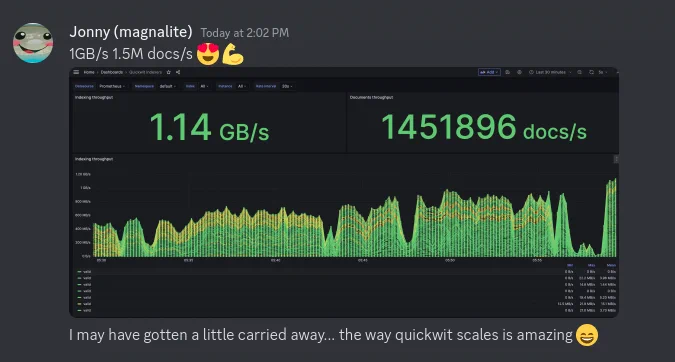Open dashboard settings gear icon
The image size is (675, 362).
[x=519, y=72]
